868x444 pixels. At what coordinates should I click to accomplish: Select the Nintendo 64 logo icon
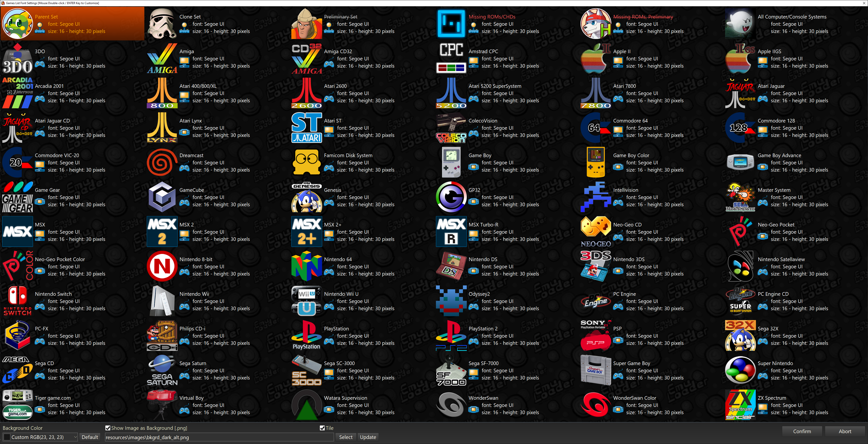(306, 266)
